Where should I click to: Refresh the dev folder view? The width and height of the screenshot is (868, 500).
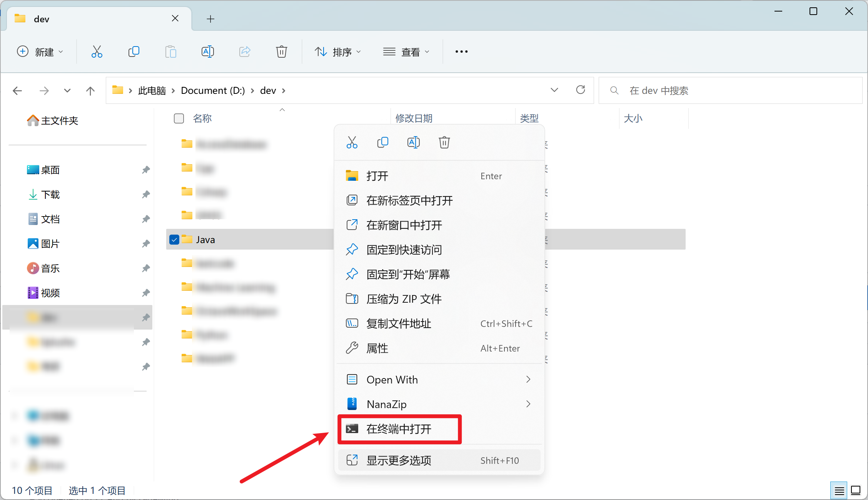coord(581,90)
